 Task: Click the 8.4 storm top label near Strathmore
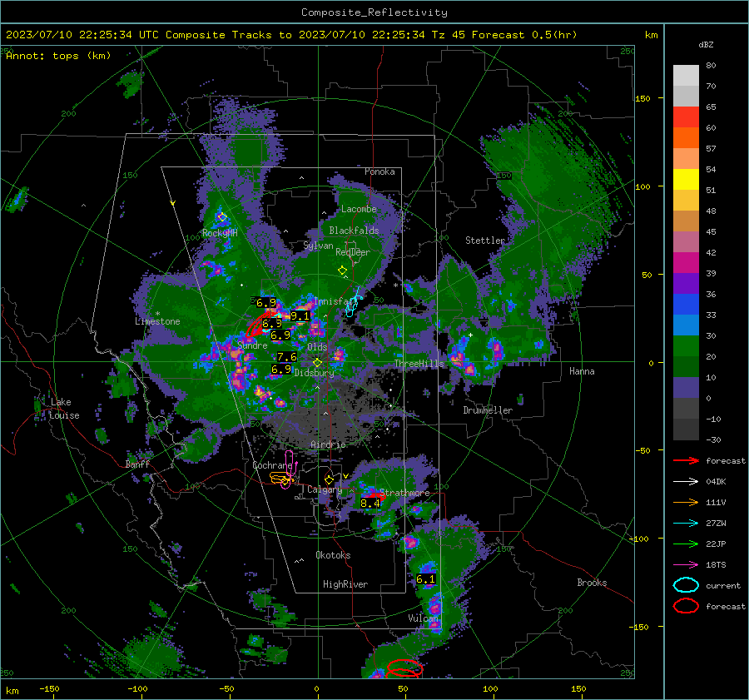[370, 503]
